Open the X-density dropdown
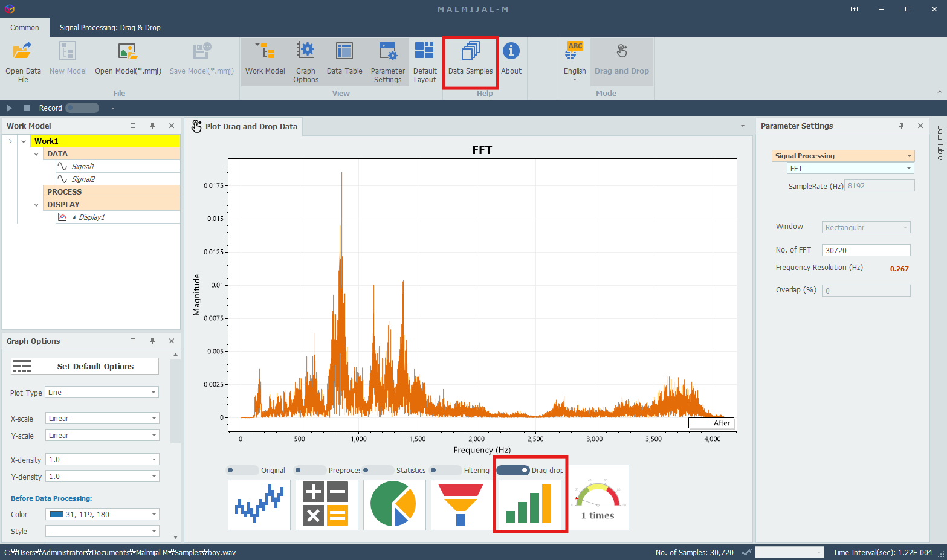The height and width of the screenshot is (560, 947). point(102,460)
